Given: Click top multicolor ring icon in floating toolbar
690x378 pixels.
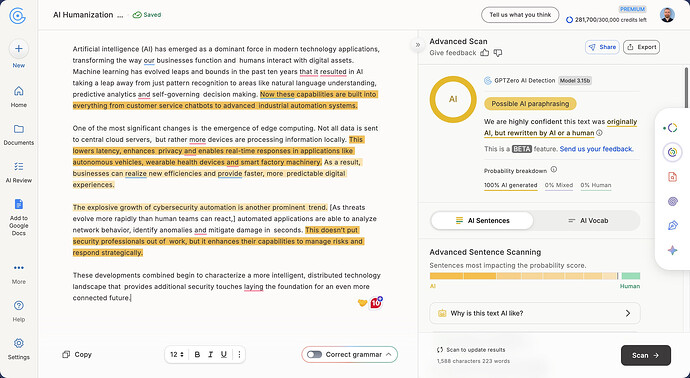Looking at the screenshot, I should pyautogui.click(x=672, y=128).
